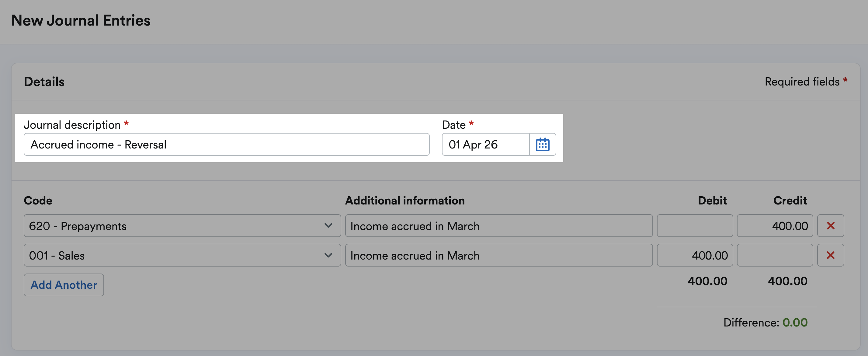Click the Date field showing 01 Apr 26

pos(486,144)
